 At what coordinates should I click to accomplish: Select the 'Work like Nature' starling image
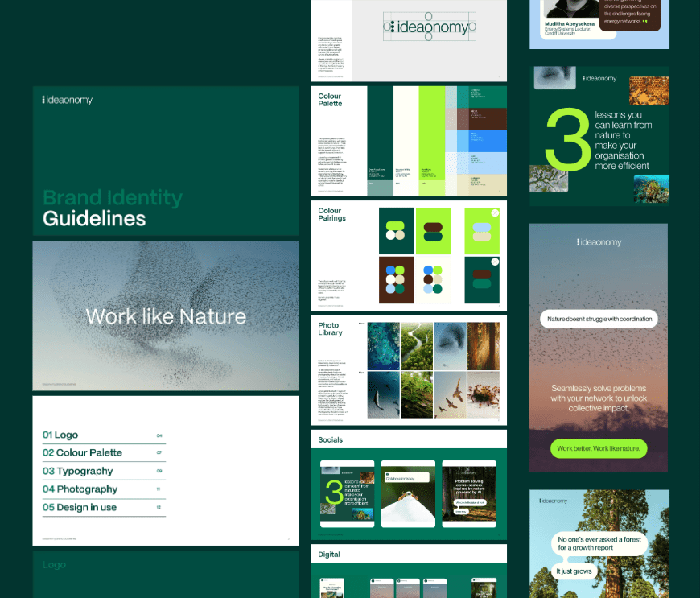click(166, 315)
